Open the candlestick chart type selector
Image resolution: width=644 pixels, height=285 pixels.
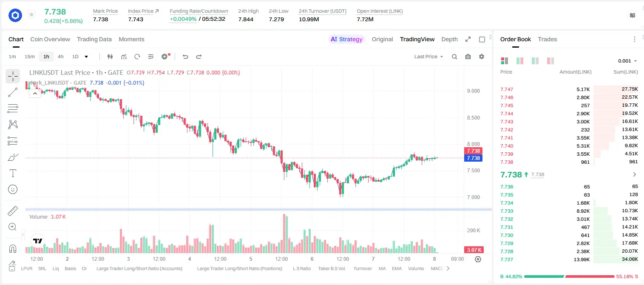tap(111, 57)
